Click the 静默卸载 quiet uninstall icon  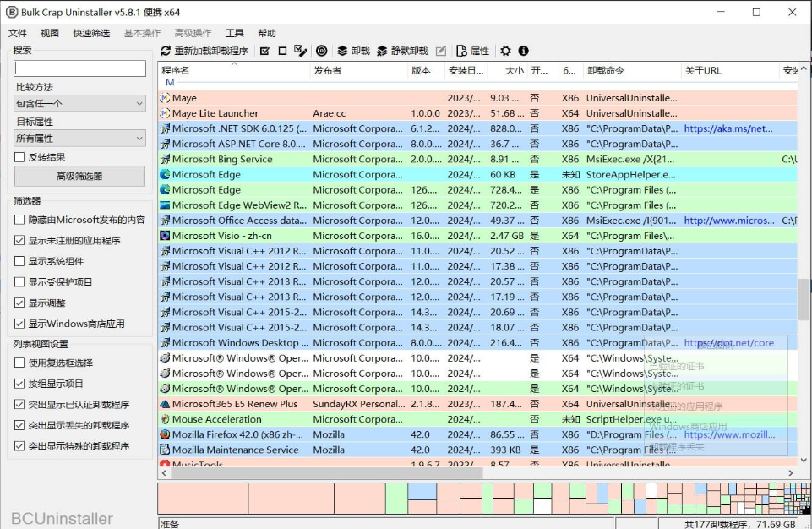tap(382, 51)
